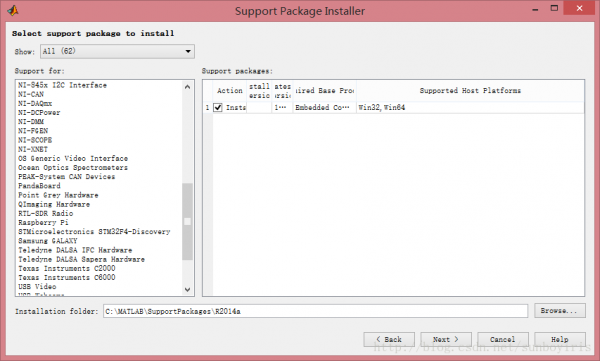Image resolution: width=600 pixels, height=361 pixels.
Task: Cancel the installer
Action: pyautogui.click(x=503, y=339)
